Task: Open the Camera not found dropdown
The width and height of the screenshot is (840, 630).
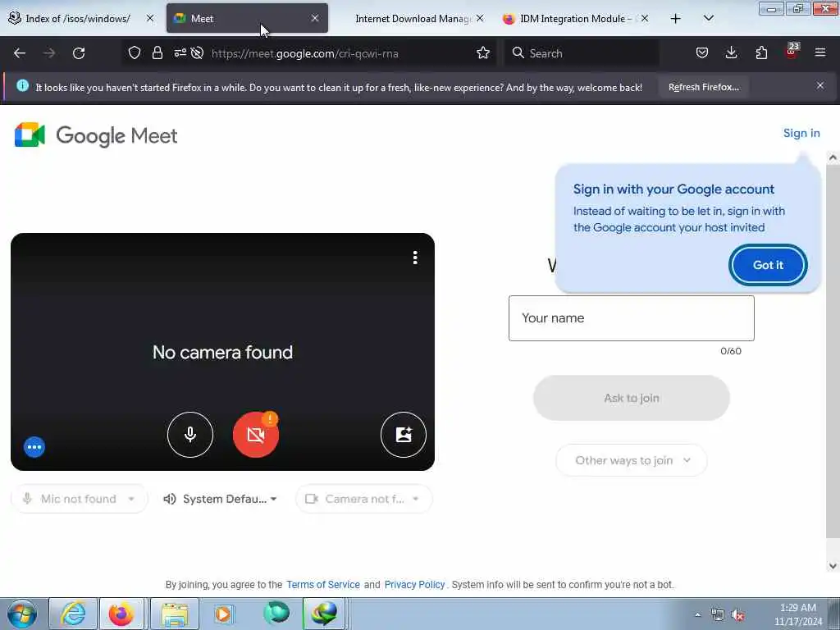Action: (363, 499)
